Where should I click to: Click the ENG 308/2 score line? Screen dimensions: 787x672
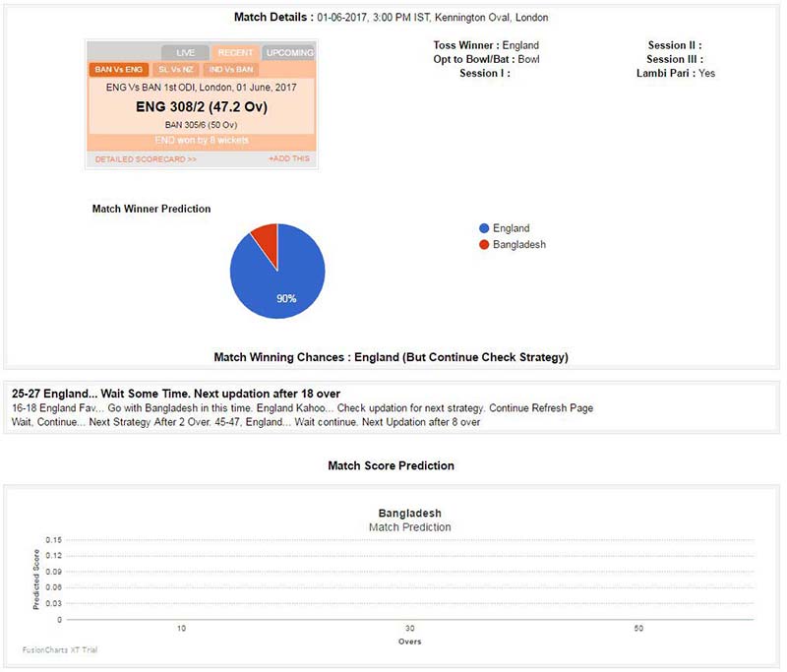pos(201,106)
